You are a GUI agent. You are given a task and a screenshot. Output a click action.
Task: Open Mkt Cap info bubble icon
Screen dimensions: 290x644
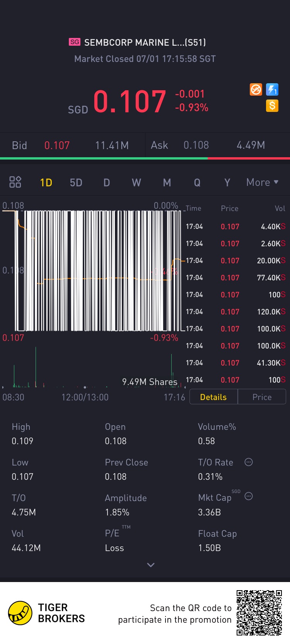(249, 496)
